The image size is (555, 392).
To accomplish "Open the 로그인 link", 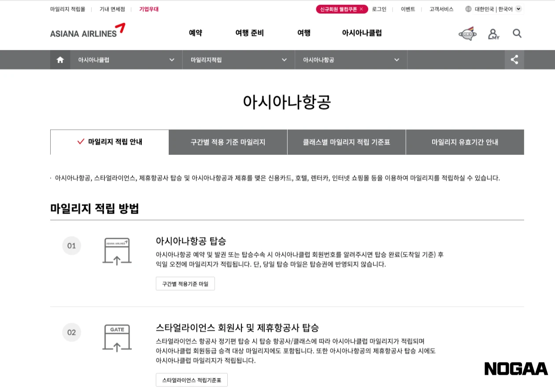I will click(x=379, y=9).
